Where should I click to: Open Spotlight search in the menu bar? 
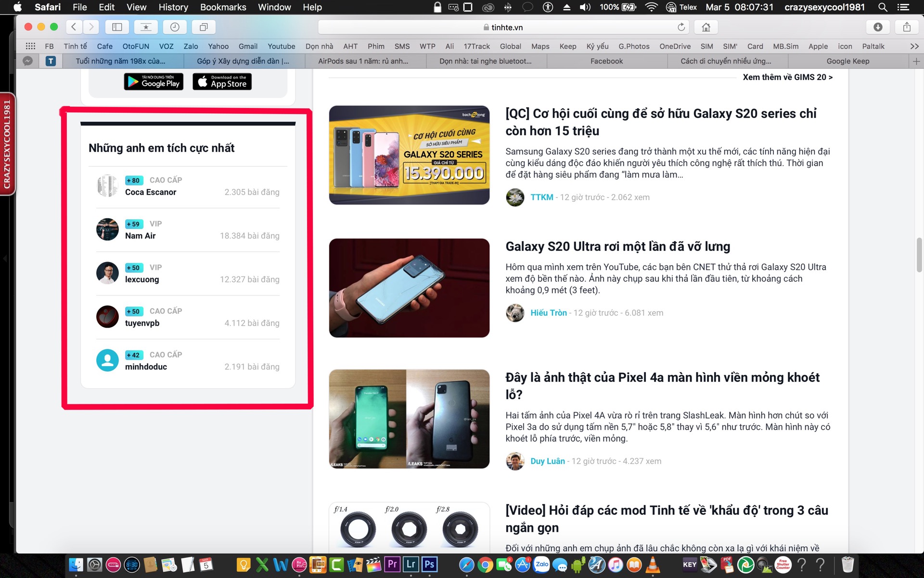coord(883,7)
